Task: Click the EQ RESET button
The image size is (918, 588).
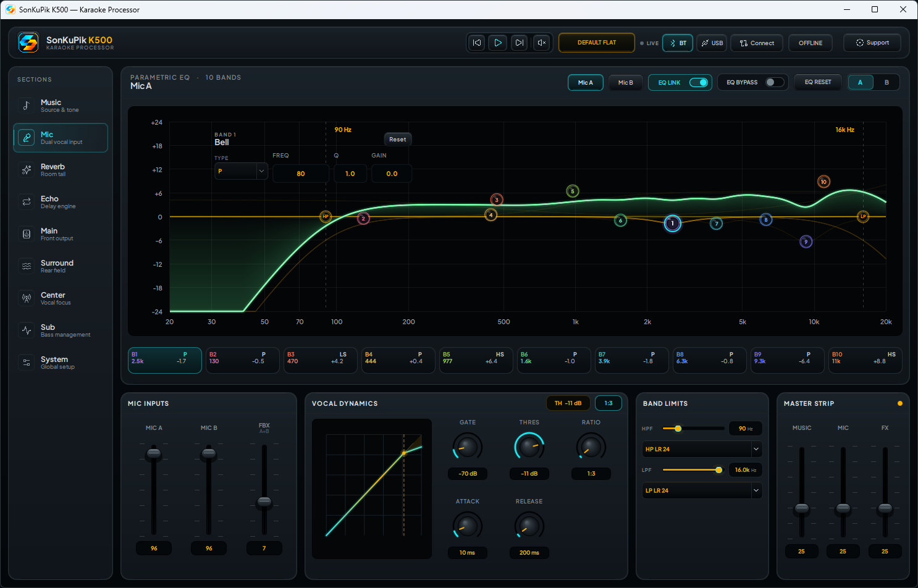Action: pos(818,82)
